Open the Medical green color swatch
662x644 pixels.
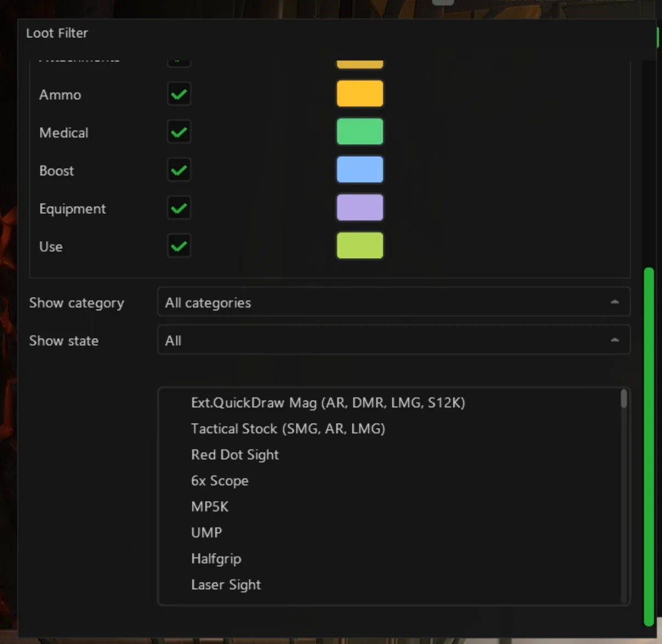[x=360, y=132]
